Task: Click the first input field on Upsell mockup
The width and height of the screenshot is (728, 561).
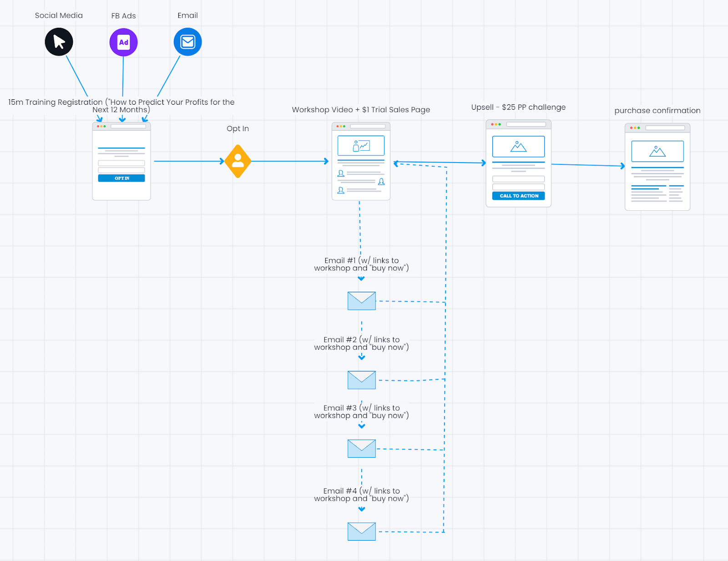Action: pyautogui.click(x=519, y=179)
